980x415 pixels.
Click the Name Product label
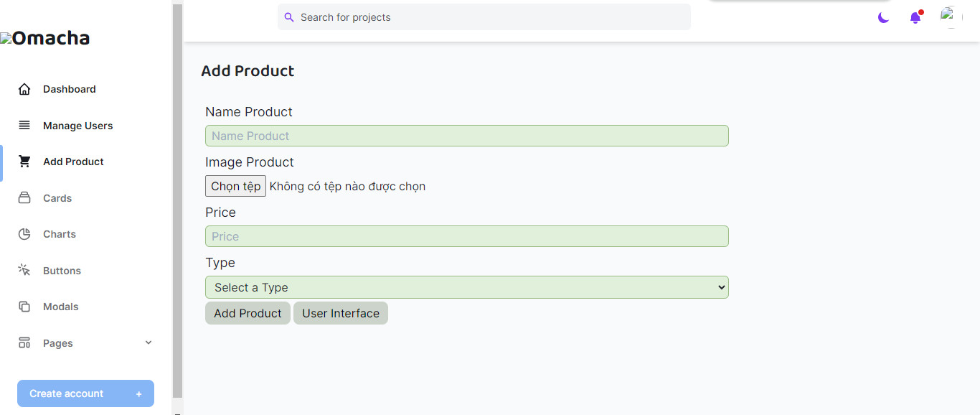click(x=249, y=112)
